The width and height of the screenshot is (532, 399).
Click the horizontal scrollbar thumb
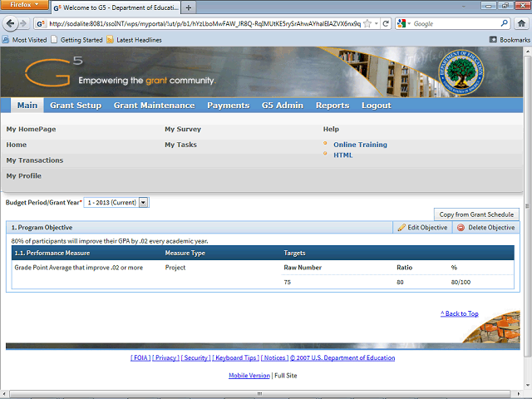pyautogui.click(x=259, y=393)
